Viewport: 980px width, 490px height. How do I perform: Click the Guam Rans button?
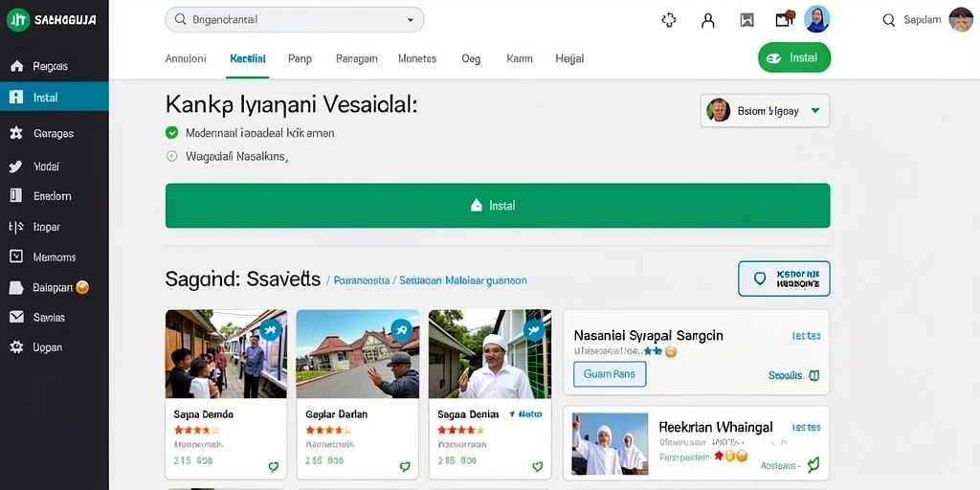(x=610, y=374)
